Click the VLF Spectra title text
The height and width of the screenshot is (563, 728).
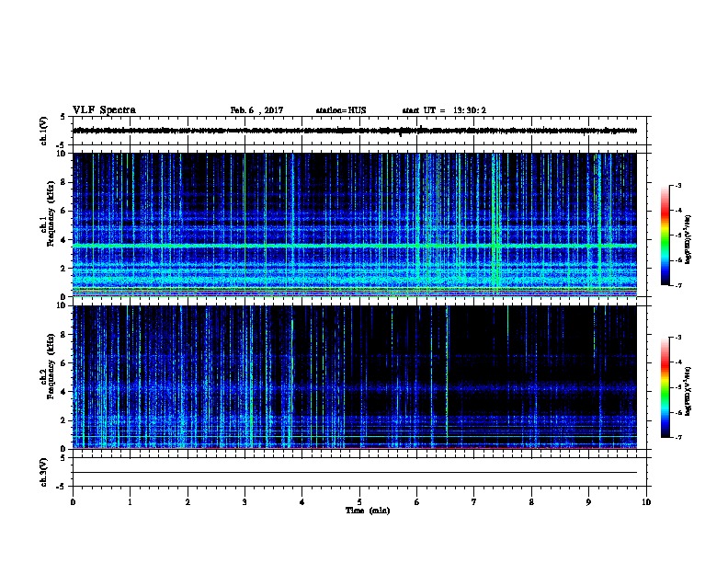point(104,110)
